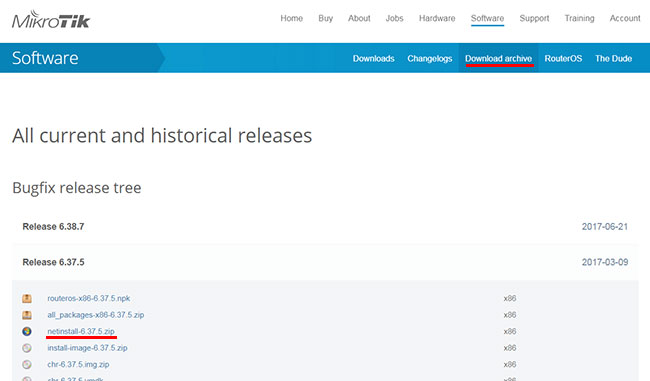Download routeros-x86-6.37.5.npk
This screenshot has width=650, height=381.
[88, 298]
